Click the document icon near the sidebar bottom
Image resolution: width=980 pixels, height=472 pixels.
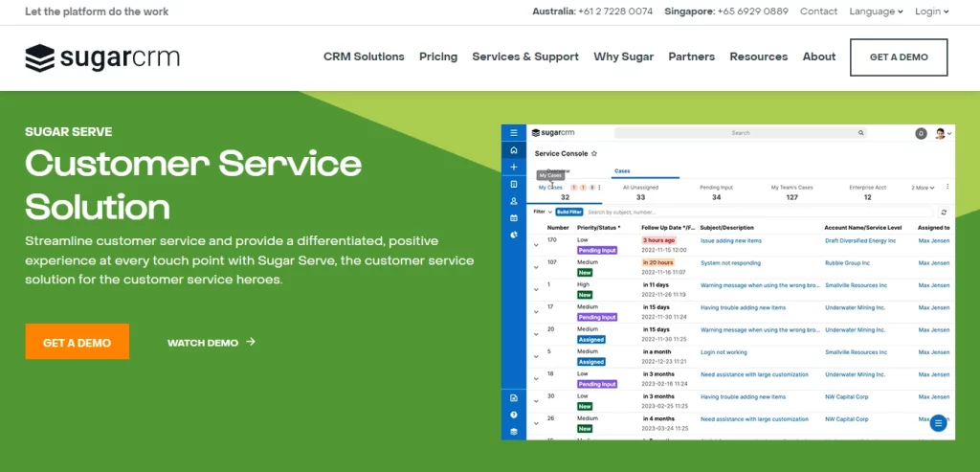[514, 397]
